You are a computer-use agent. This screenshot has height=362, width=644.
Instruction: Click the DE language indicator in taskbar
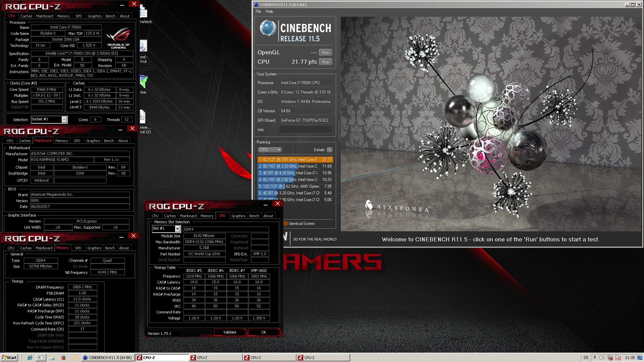586,358
